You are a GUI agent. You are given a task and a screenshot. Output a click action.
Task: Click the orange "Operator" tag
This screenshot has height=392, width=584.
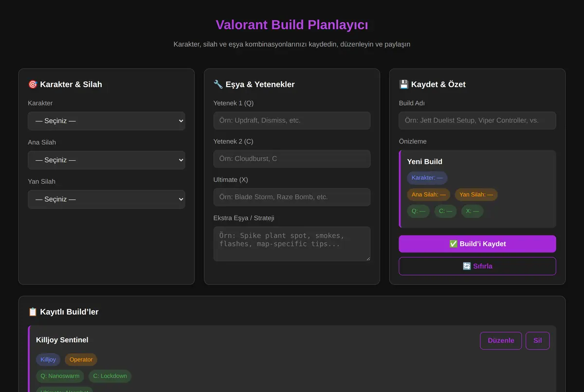(x=81, y=359)
